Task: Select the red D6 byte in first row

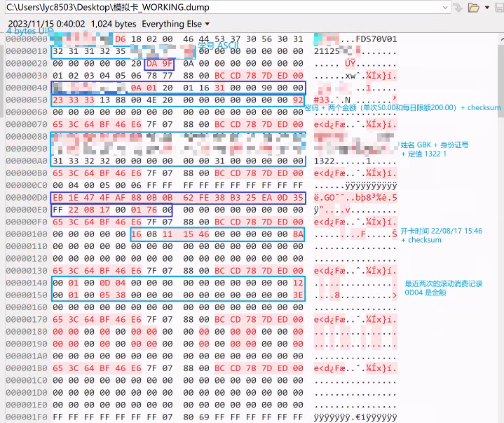Action: [x=120, y=39]
